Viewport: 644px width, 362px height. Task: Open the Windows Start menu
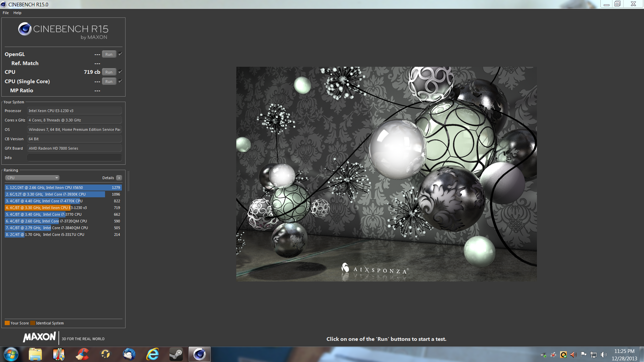pos(11,354)
